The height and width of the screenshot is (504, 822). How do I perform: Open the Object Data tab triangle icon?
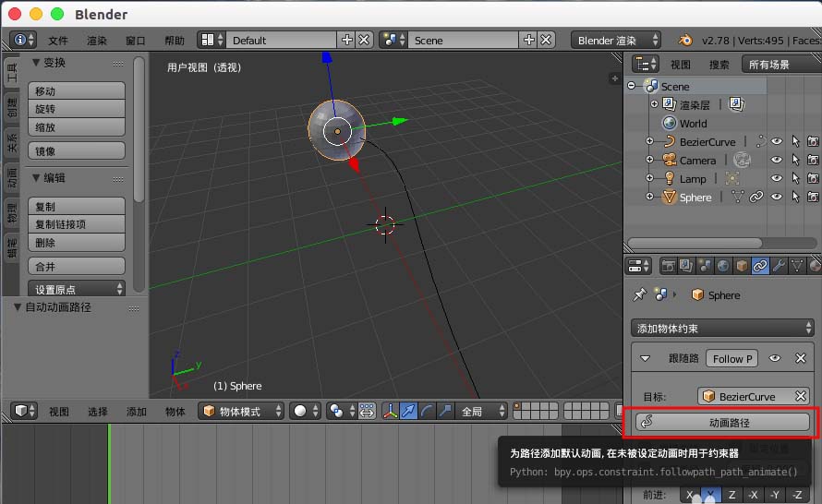pos(797,266)
